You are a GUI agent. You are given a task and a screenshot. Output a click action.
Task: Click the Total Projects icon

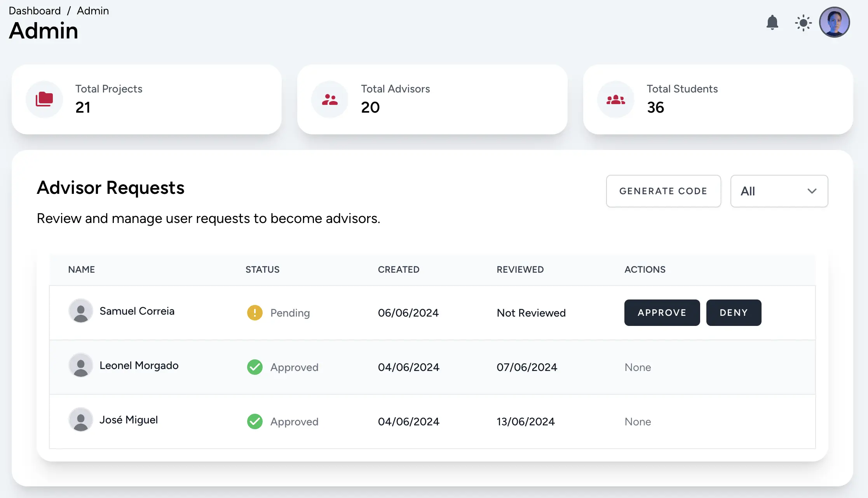coord(45,99)
